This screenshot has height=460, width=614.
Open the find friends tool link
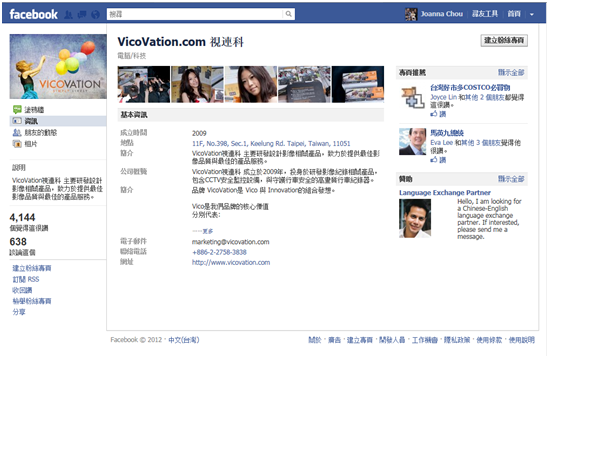(485, 14)
